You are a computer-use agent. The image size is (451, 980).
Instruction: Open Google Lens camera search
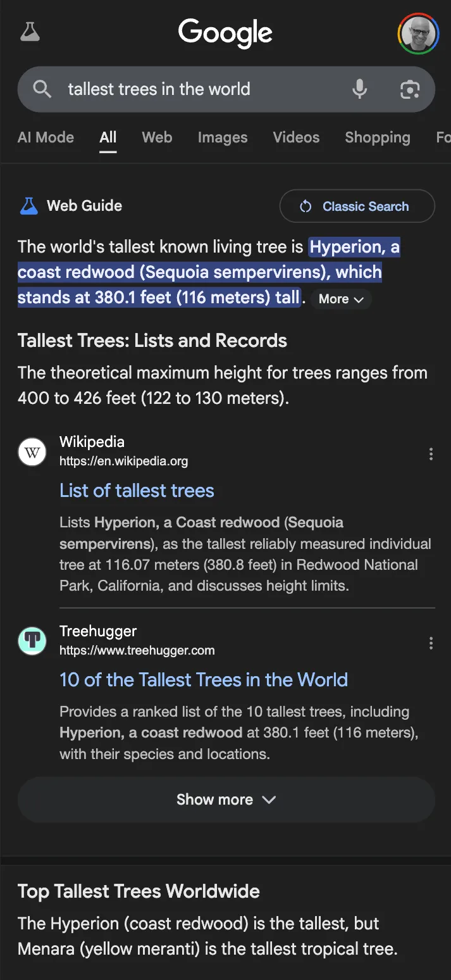[x=410, y=89]
